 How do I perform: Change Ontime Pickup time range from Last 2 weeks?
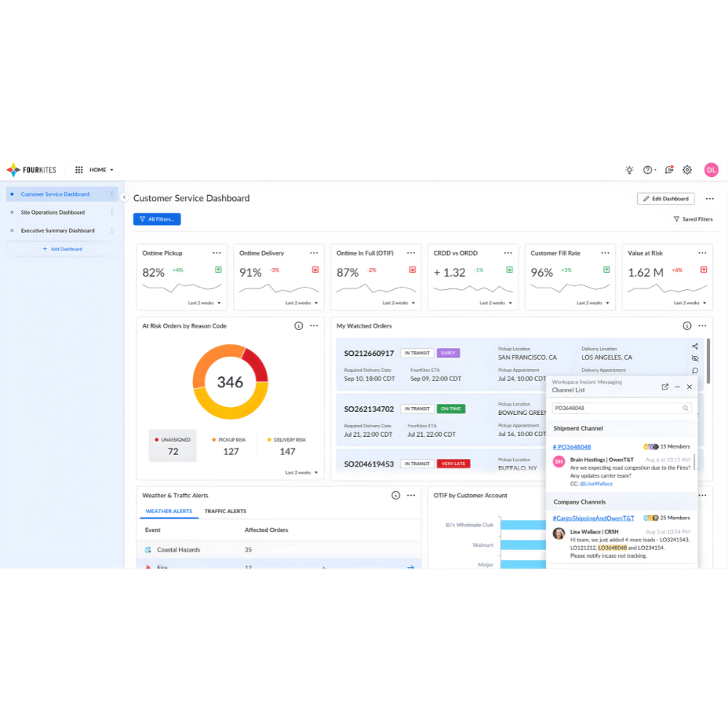point(204,302)
